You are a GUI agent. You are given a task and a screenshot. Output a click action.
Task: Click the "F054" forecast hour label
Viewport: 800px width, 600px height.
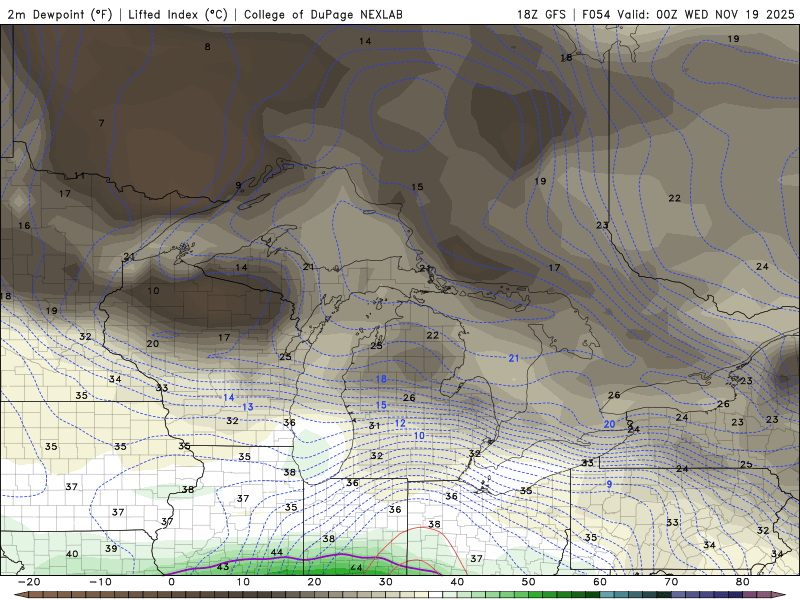[x=596, y=14]
